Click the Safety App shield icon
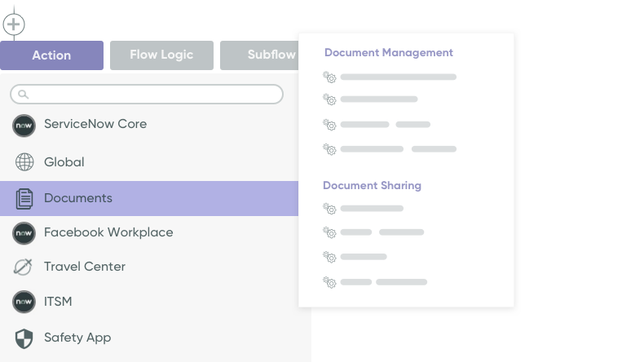644x362 pixels. click(24, 338)
